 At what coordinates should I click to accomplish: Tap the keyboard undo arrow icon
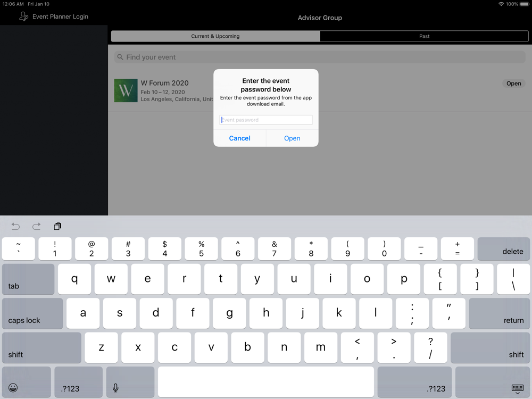[15, 226]
